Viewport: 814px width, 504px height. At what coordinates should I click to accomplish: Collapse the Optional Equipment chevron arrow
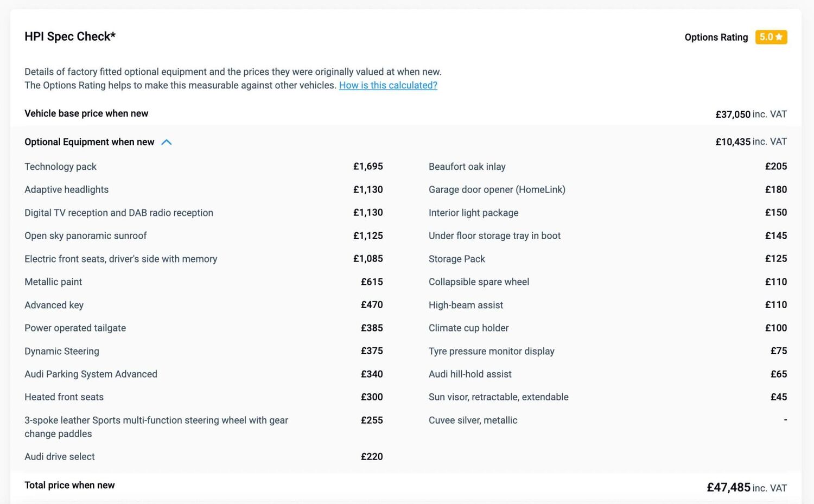[x=167, y=142]
